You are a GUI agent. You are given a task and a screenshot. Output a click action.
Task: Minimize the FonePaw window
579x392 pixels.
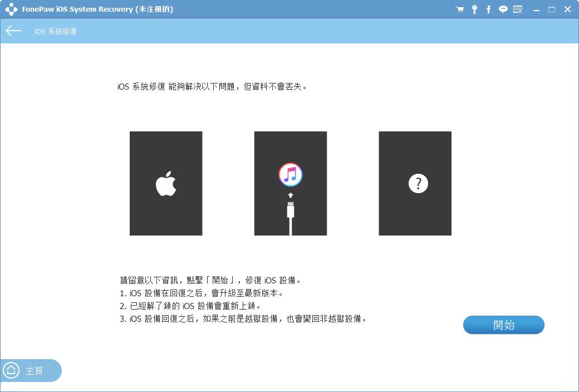click(536, 9)
